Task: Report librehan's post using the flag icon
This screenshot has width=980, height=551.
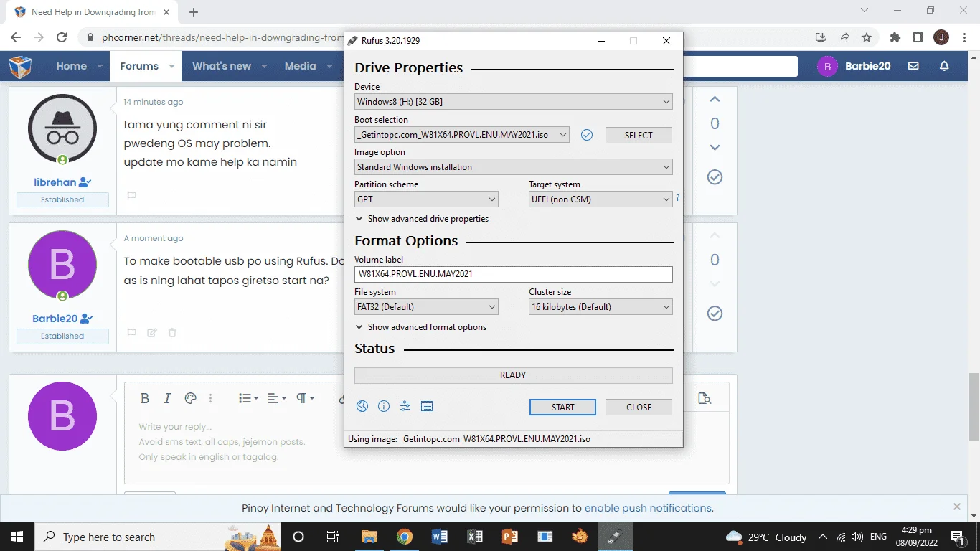Action: tap(131, 195)
